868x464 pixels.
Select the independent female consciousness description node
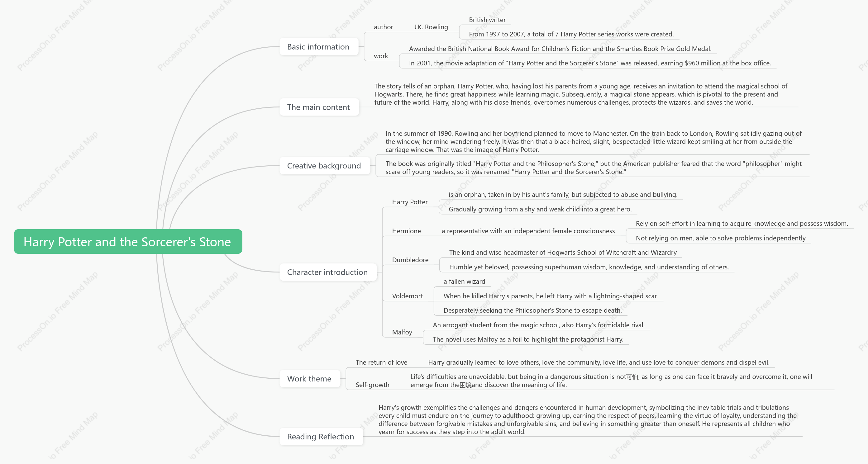528,231
